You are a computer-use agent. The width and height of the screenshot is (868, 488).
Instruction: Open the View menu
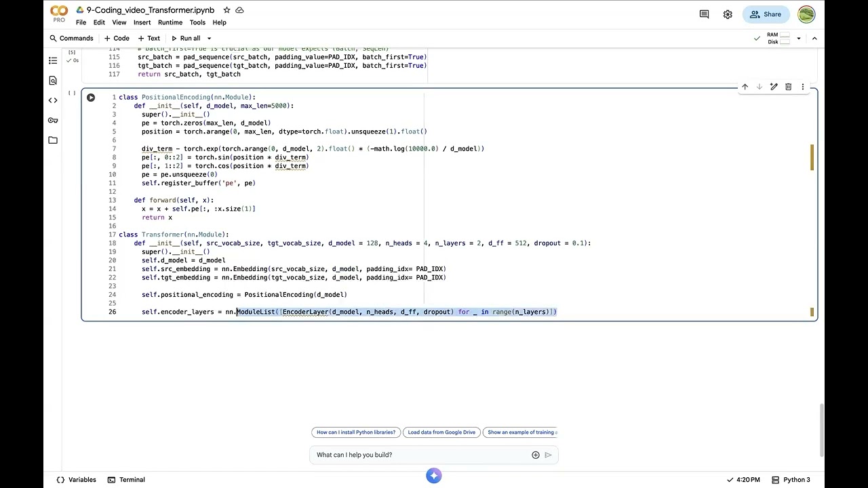[119, 22]
